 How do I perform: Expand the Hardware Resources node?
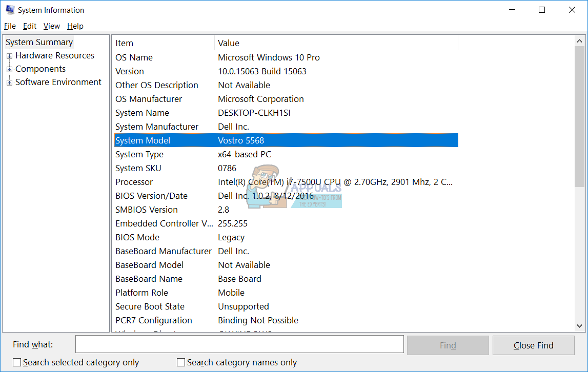coord(9,56)
